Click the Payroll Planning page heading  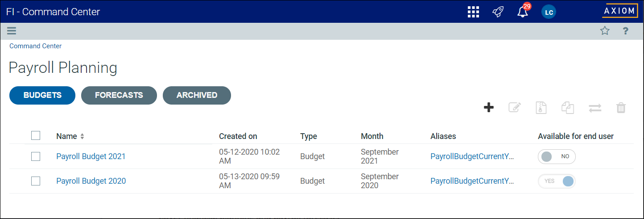pos(63,68)
